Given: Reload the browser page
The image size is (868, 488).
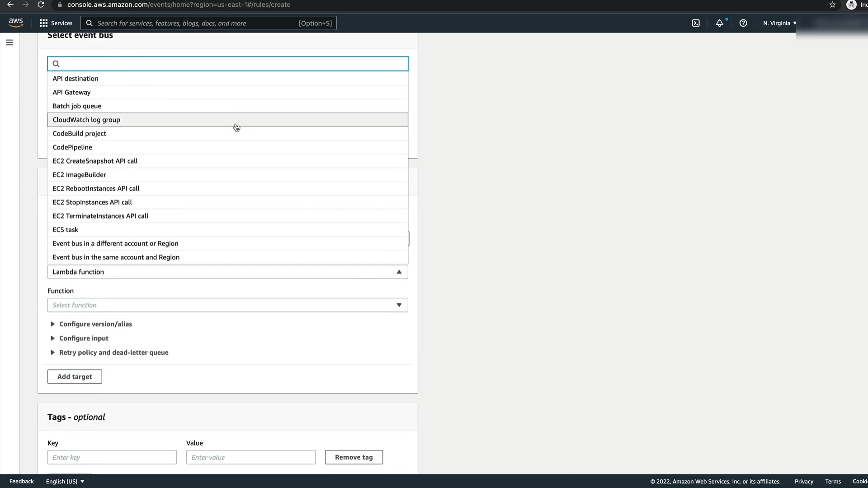Looking at the screenshot, I should (x=41, y=5).
